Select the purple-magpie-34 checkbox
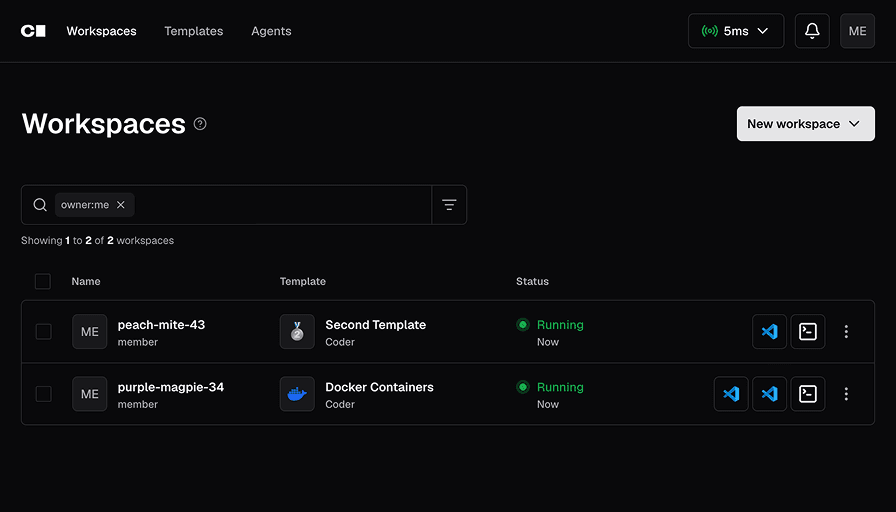The width and height of the screenshot is (896, 512). [x=43, y=394]
